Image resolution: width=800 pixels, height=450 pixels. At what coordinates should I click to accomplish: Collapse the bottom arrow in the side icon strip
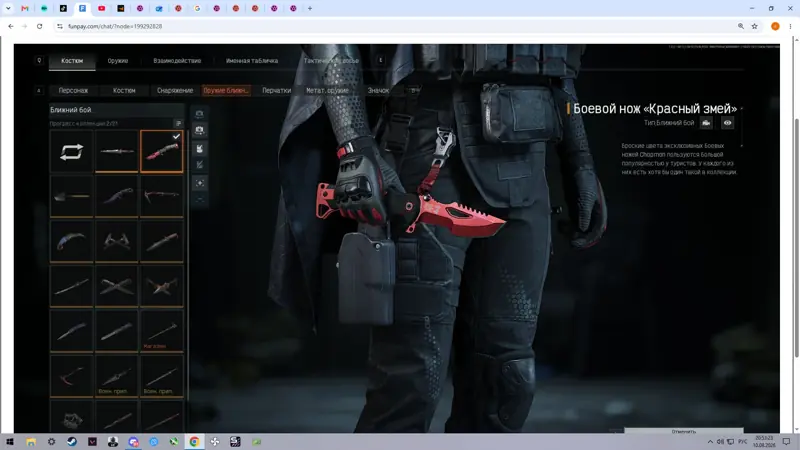click(x=199, y=199)
